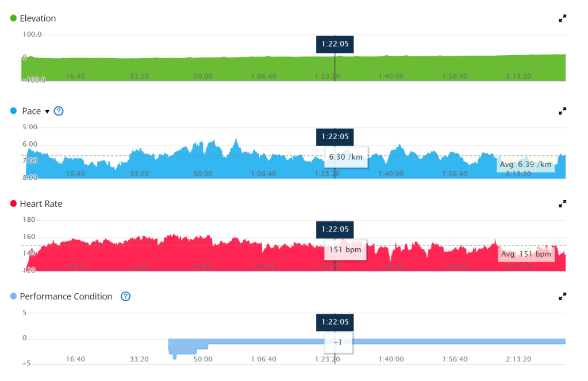
Task: Click the blue Pace legend dot
Action: pyautogui.click(x=14, y=111)
